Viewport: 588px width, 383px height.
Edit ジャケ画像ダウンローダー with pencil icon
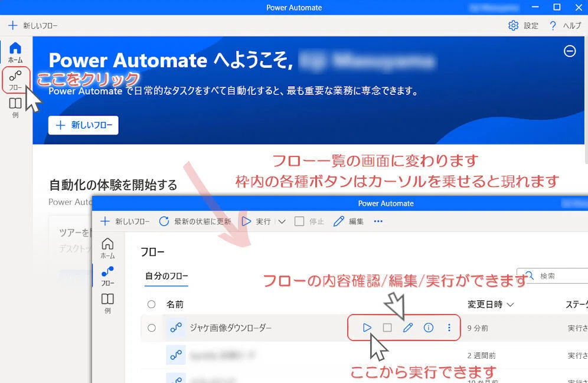pos(407,328)
